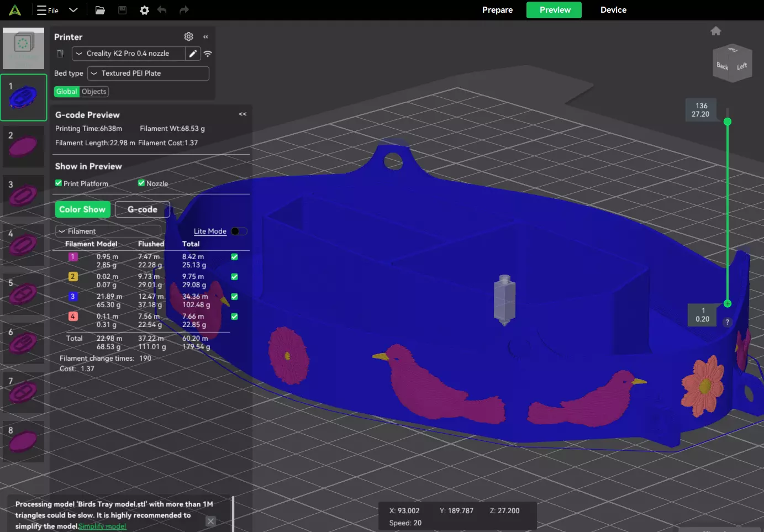Viewport: 764px width, 532px height.
Task: Click the save disk icon
Action: [123, 10]
